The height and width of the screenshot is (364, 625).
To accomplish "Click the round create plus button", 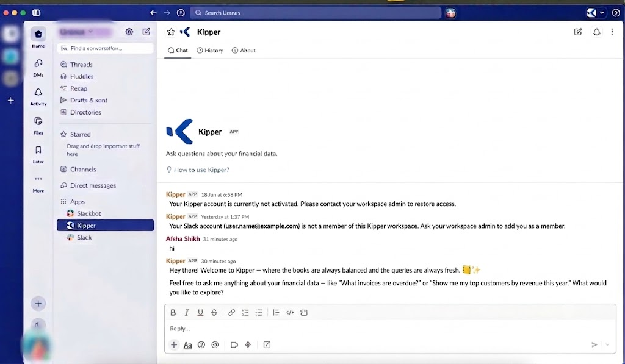I will pos(38,304).
